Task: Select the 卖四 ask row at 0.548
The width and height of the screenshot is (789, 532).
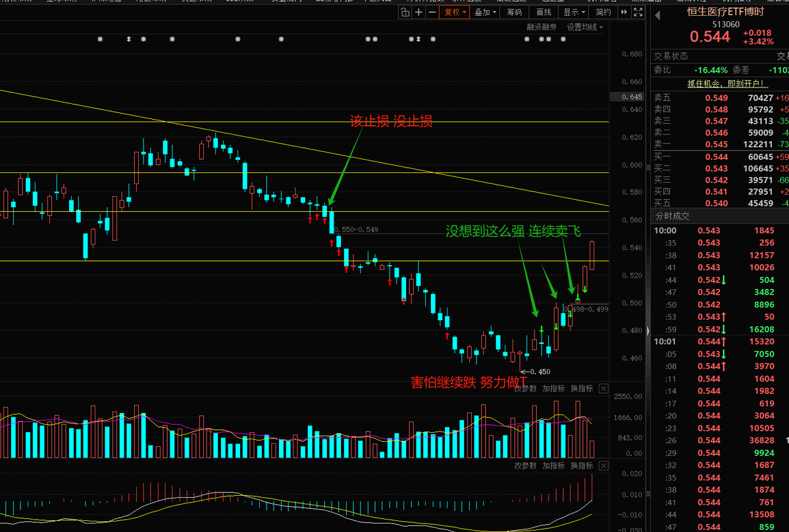Action: [x=720, y=109]
